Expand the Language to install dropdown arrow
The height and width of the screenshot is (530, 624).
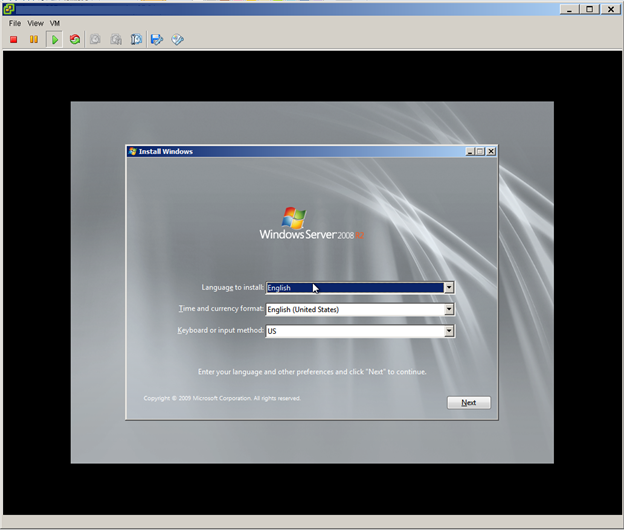pyautogui.click(x=449, y=287)
